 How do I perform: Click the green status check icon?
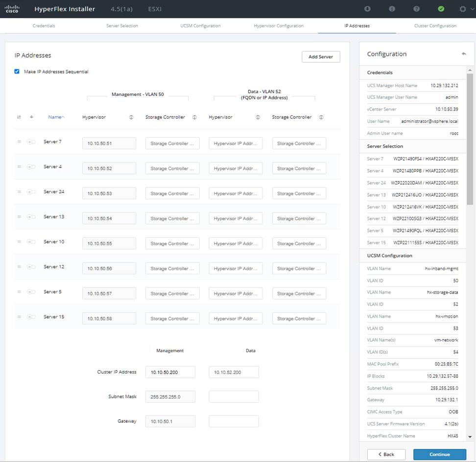[x=441, y=9]
